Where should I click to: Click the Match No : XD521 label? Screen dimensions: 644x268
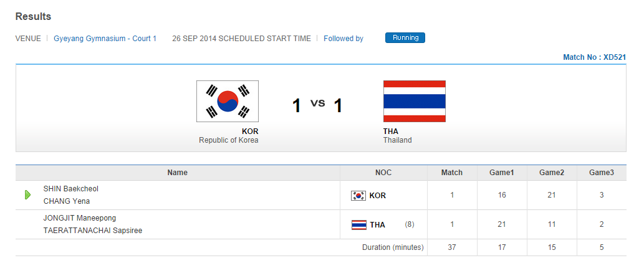594,57
